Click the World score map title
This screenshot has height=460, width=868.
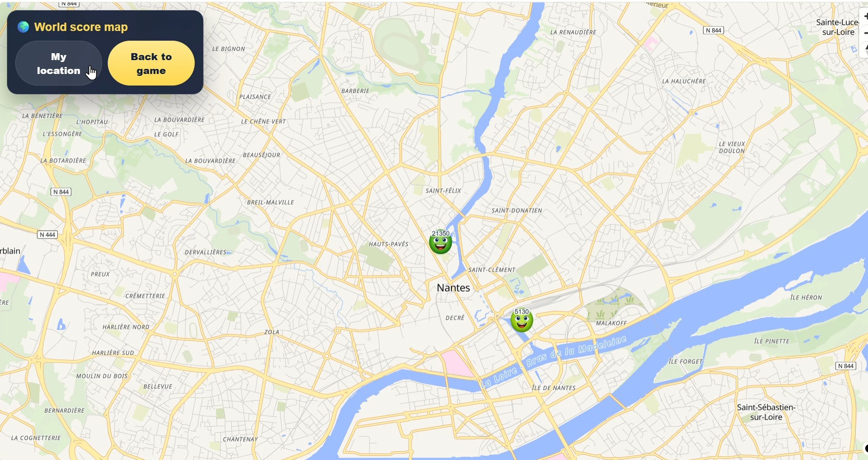coord(81,27)
